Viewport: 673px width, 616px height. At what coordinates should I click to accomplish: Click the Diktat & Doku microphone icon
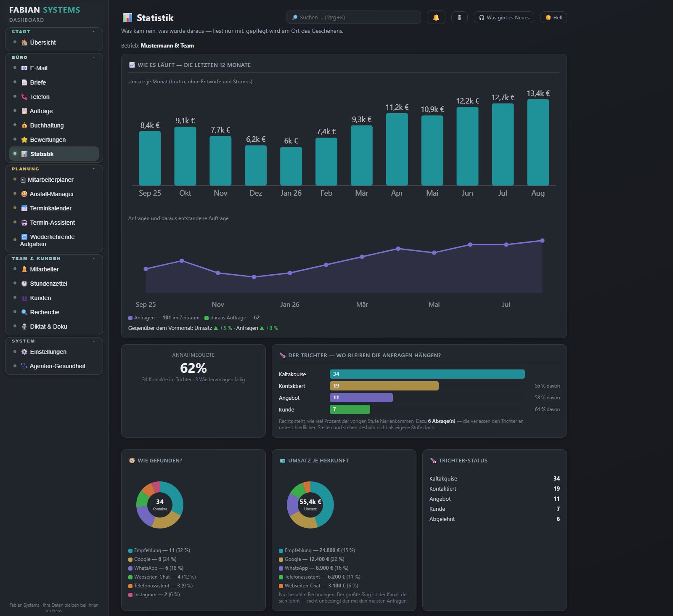coord(24,327)
